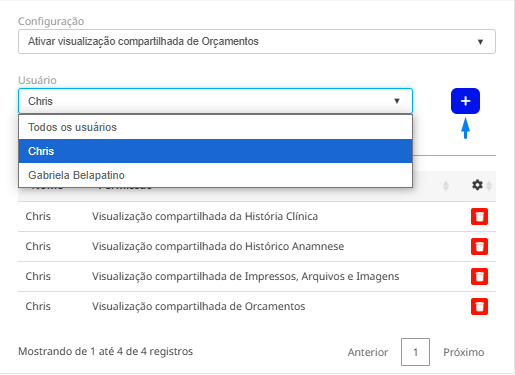Open the Configuração dropdown
The width and height of the screenshot is (515, 375).
(257, 42)
